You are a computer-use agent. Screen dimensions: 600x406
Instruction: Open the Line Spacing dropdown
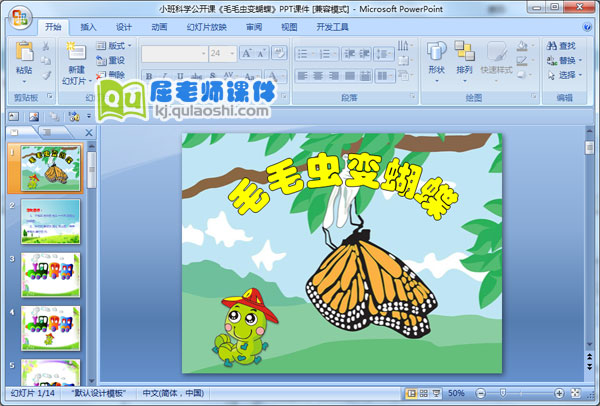[384, 54]
